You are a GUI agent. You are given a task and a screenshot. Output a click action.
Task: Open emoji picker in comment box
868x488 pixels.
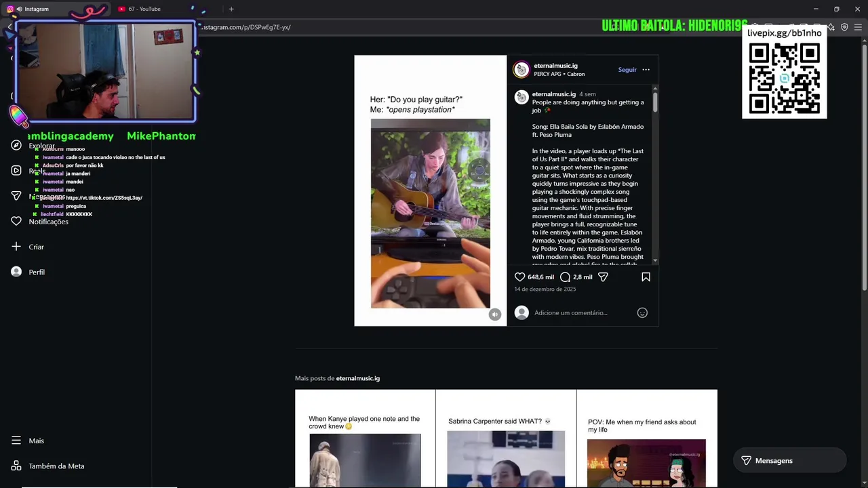click(x=642, y=312)
